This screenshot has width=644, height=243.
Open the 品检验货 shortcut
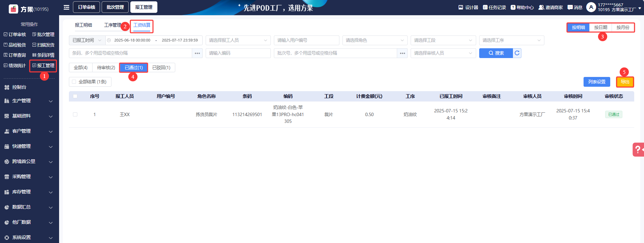click(15, 45)
